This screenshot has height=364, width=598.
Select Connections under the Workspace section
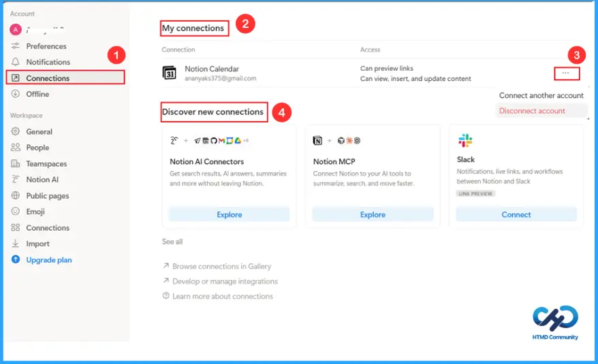[x=48, y=227]
